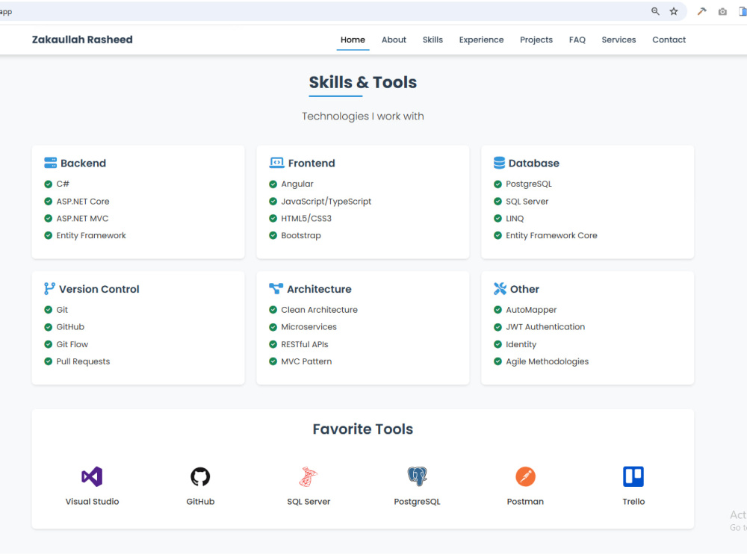The height and width of the screenshot is (560, 747).
Task: Click the arrow extension icon in toolbar
Action: click(701, 11)
